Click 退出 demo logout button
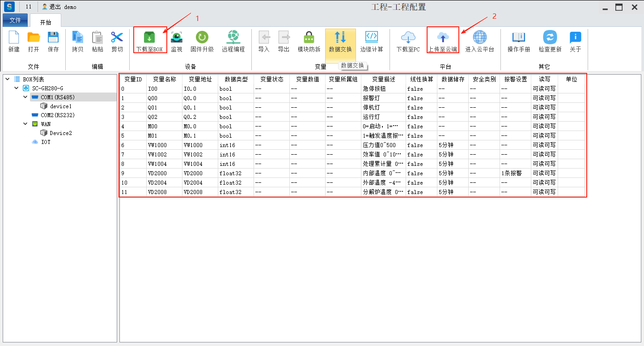Viewport: 644px width, 346px height. coord(59,7)
